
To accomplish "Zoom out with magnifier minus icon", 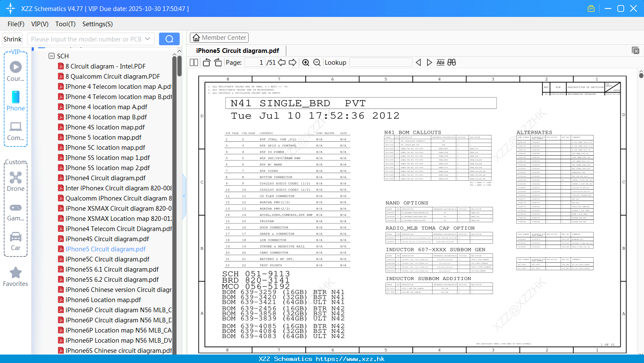I will [x=317, y=63].
